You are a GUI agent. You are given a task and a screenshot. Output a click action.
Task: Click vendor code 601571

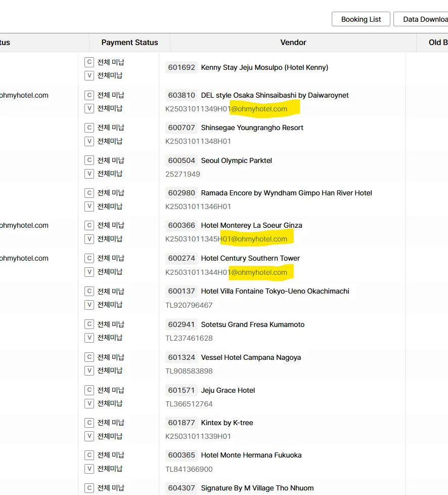182,390
